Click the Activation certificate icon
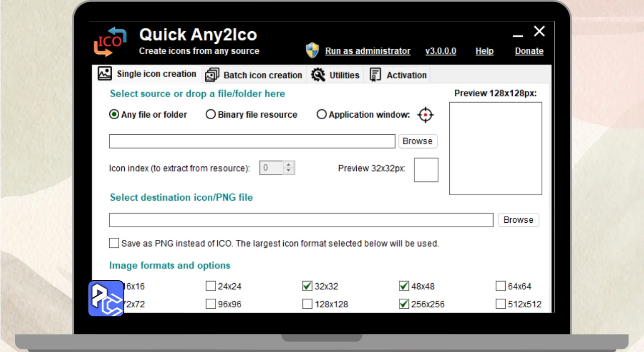 (375, 75)
